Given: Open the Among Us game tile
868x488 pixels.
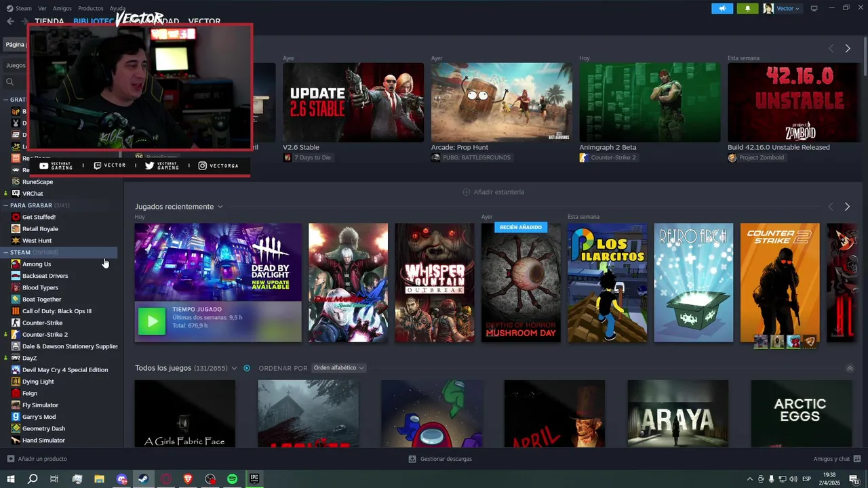Looking at the screenshot, I should 431,413.
